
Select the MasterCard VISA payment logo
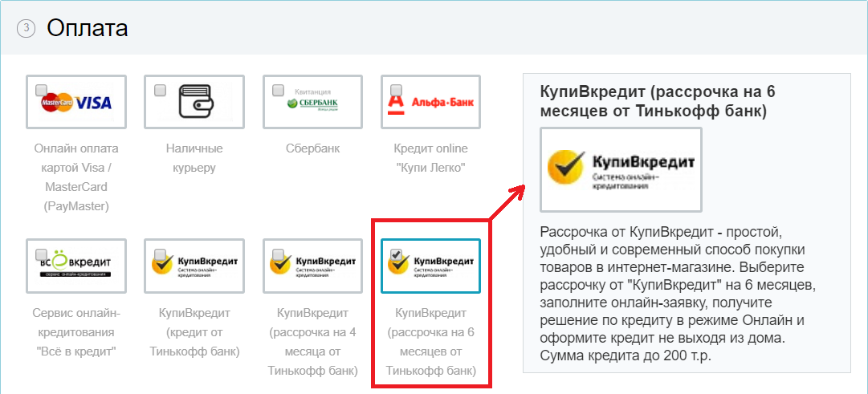click(x=75, y=103)
